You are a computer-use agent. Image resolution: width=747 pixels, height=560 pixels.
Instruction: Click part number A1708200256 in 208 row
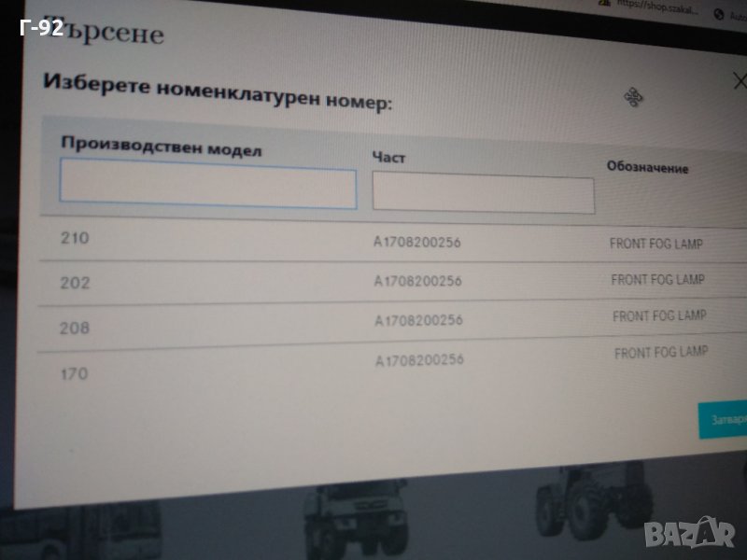click(418, 320)
